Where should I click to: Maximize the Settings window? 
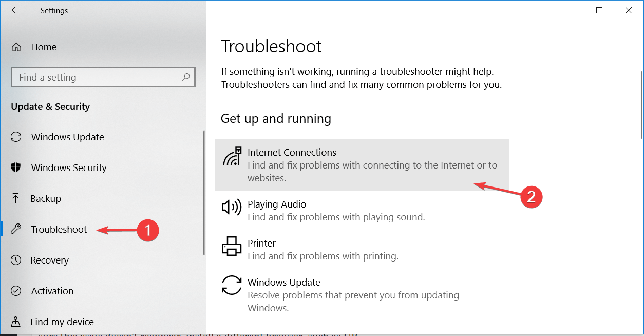599,10
